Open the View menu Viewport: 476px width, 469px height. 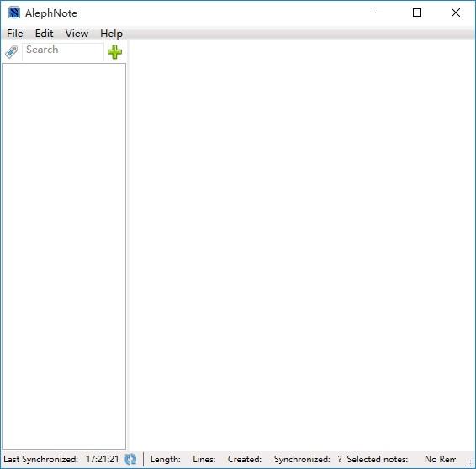point(77,34)
